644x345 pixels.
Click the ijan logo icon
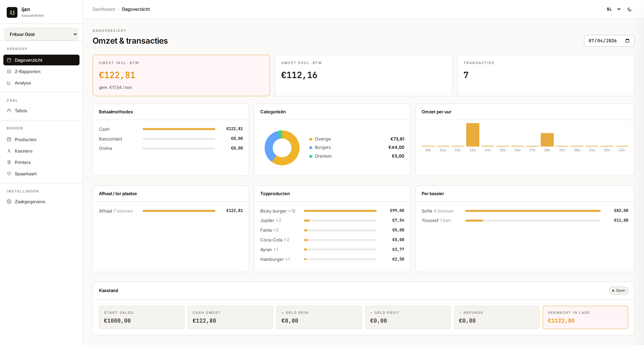(12, 12)
